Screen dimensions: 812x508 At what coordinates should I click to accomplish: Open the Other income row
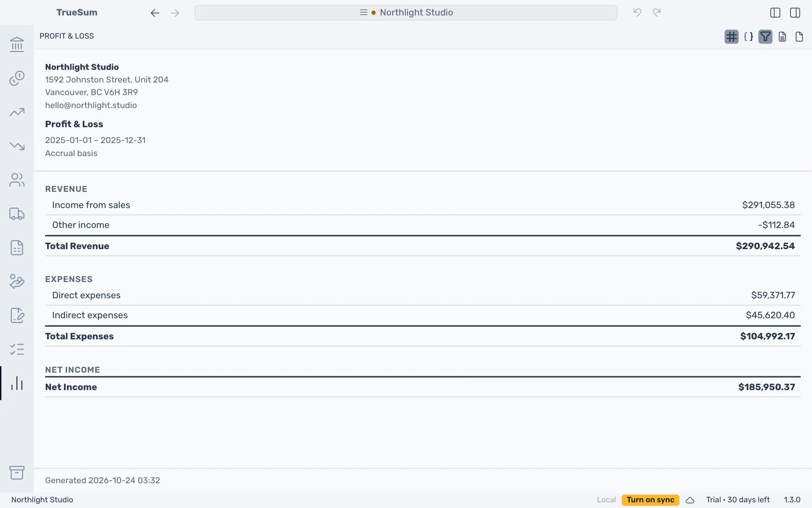click(x=423, y=225)
